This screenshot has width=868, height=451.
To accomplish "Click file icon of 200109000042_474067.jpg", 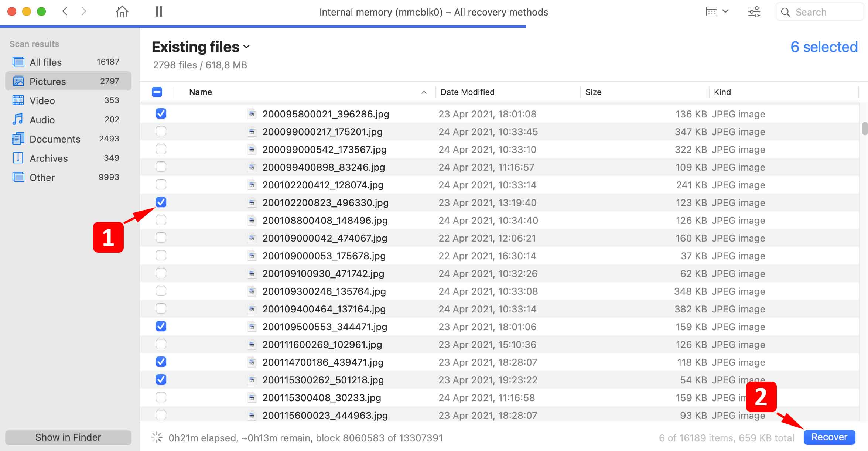I will click(x=252, y=238).
